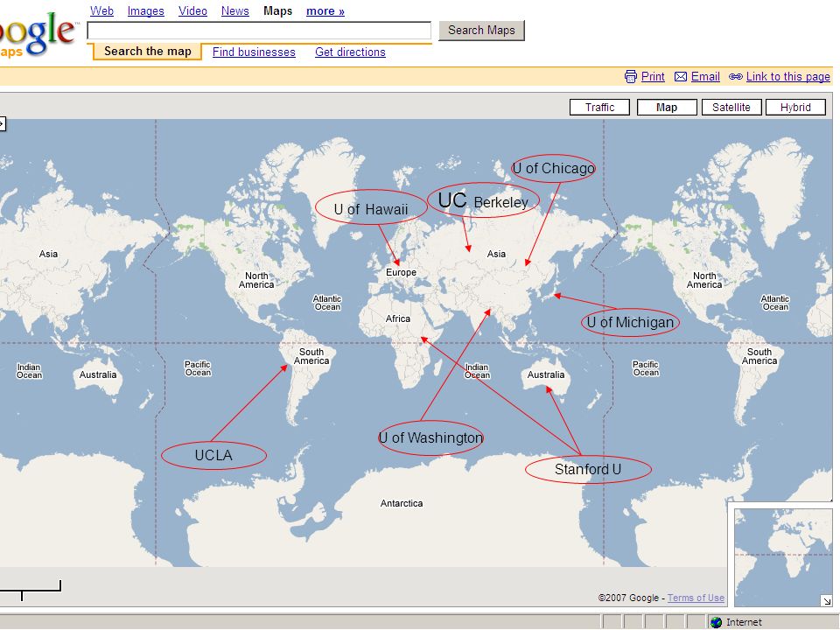Image resolution: width=840 pixels, height=630 pixels.
Task: Enable the Traffic map layer
Action: click(x=599, y=107)
